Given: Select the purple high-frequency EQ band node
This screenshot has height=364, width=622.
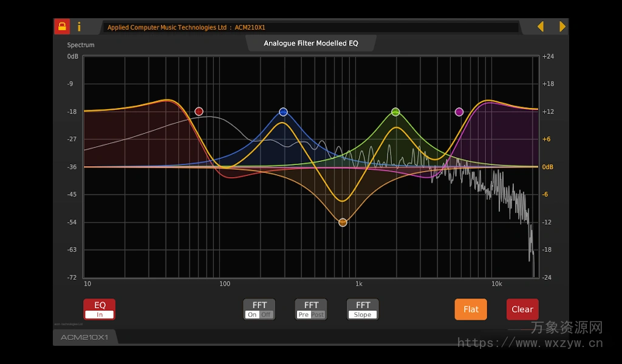Looking at the screenshot, I should 459,111.
